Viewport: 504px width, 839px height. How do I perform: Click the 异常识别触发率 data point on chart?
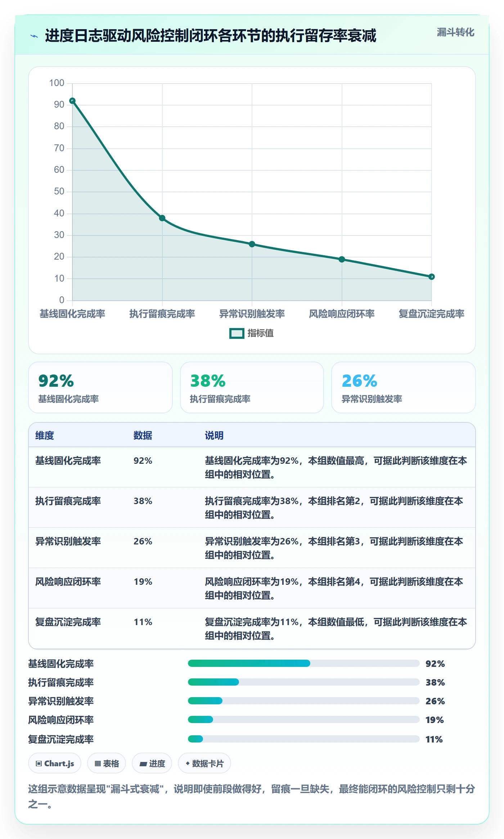tap(252, 244)
